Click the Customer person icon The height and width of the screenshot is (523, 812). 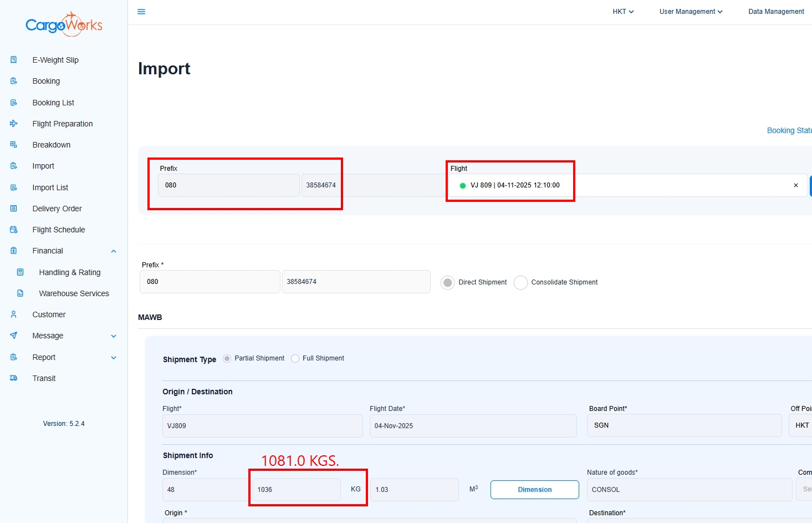[14, 314]
